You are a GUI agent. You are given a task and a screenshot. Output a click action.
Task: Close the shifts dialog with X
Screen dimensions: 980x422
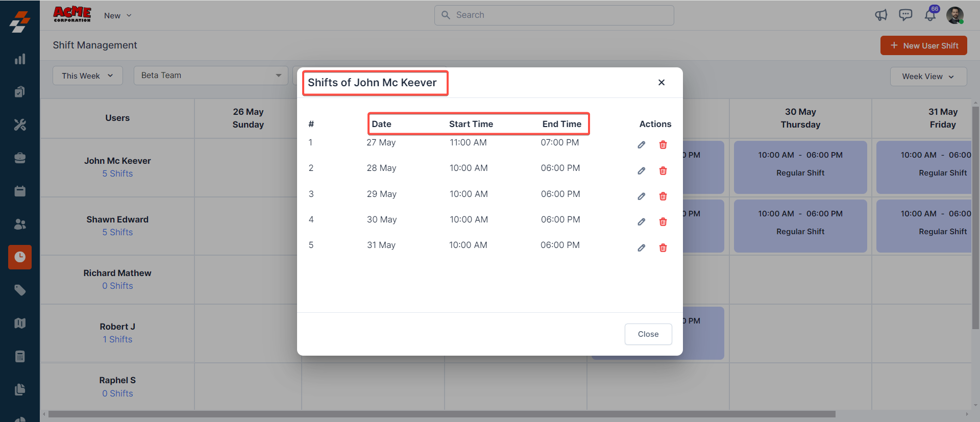point(661,83)
